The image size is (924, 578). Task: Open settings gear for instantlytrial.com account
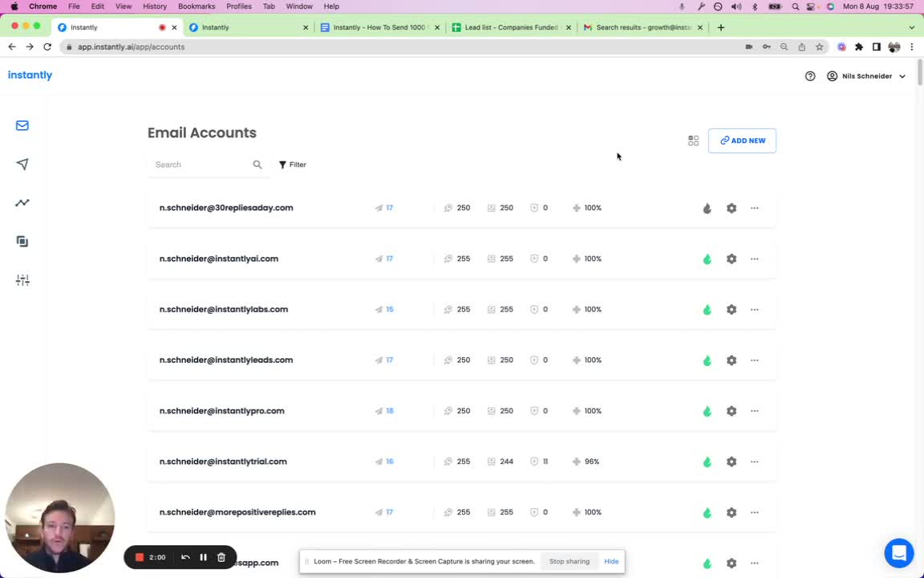coord(731,462)
